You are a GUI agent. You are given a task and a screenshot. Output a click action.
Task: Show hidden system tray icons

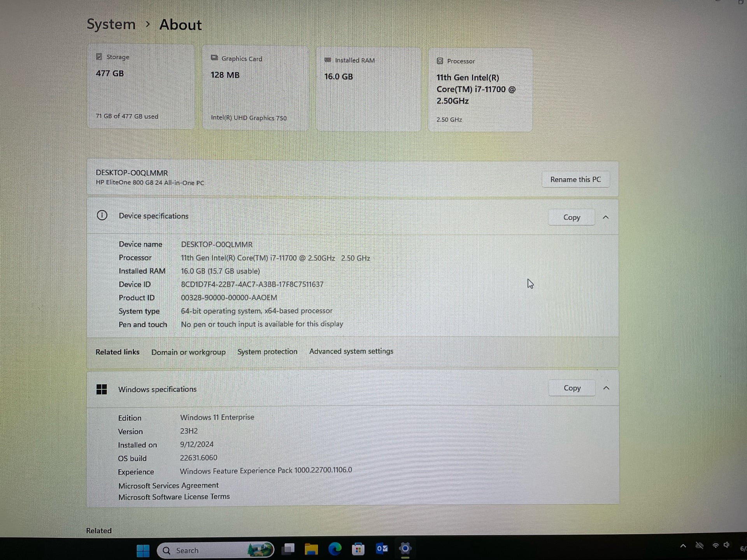(683, 546)
